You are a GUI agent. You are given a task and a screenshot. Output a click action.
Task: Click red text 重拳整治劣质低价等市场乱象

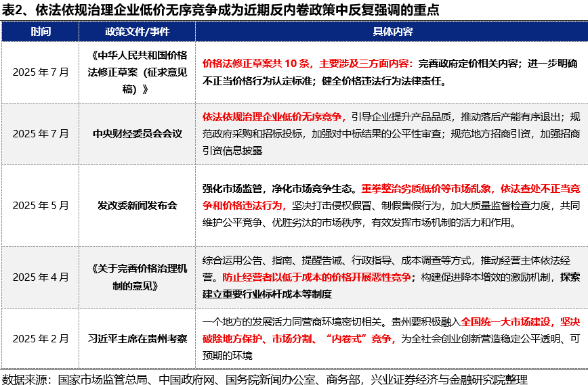pyautogui.click(x=425, y=188)
